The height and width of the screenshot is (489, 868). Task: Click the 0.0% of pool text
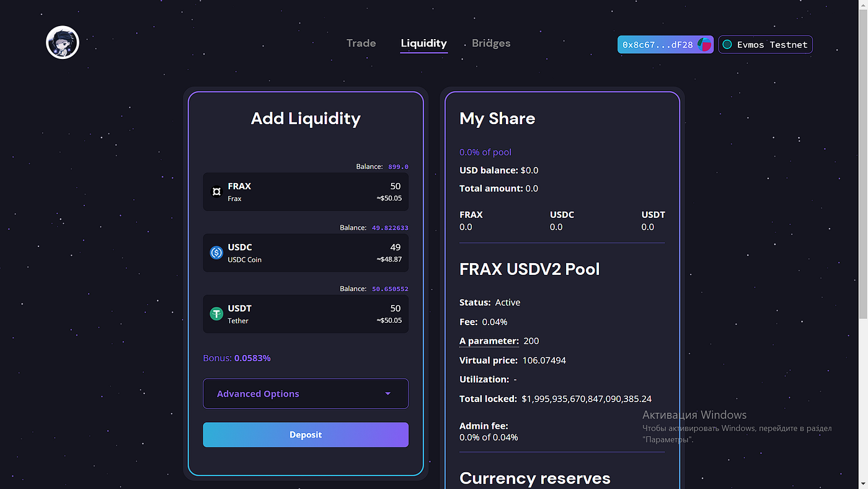tap(485, 152)
